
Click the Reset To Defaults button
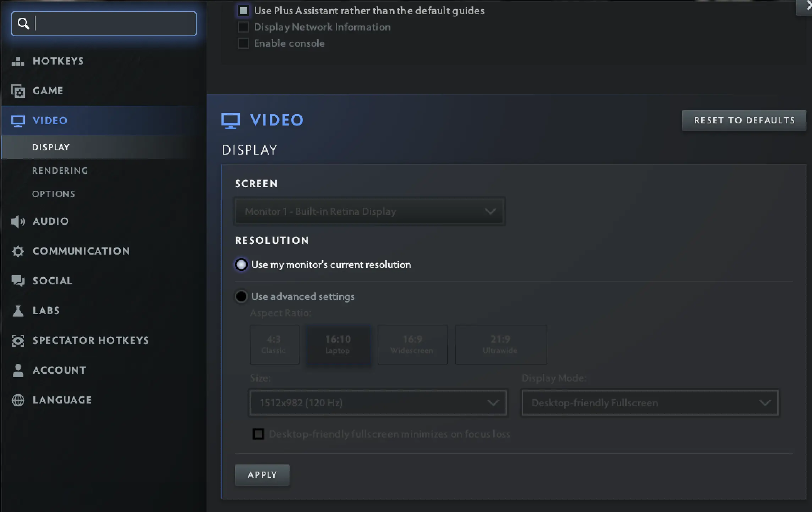coord(744,120)
